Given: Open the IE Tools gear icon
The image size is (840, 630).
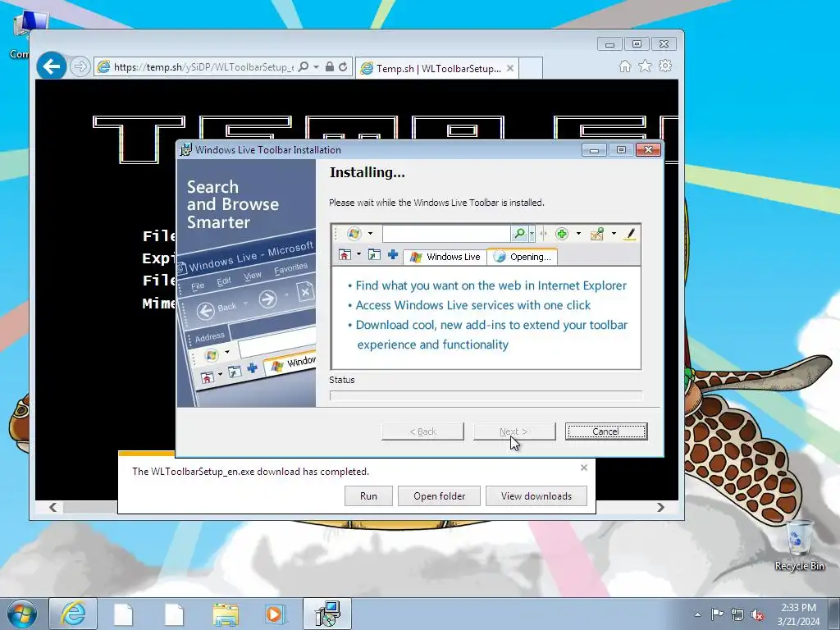Looking at the screenshot, I should (665, 66).
